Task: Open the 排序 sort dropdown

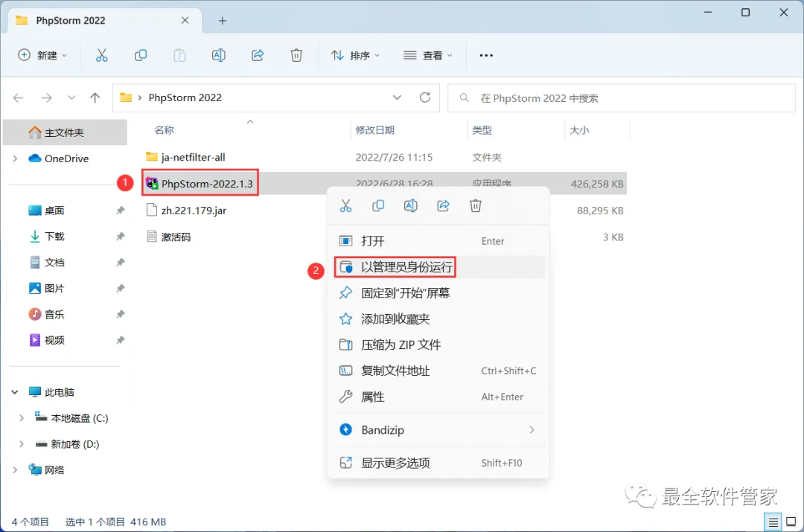Action: pyautogui.click(x=355, y=55)
